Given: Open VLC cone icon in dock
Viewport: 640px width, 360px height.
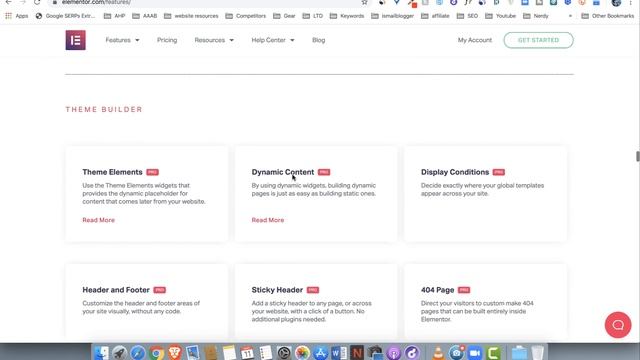Looking at the screenshot, I should pyautogui.click(x=438, y=352).
